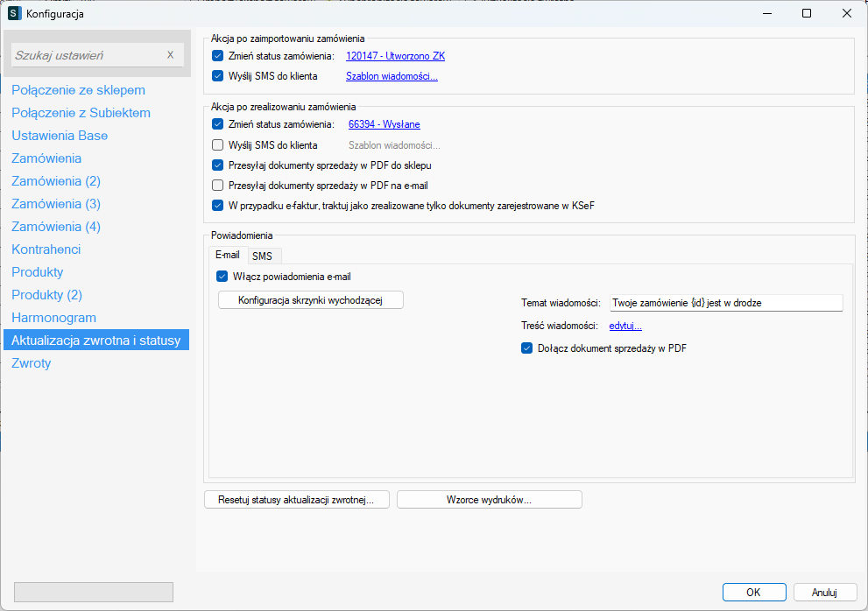868x611 pixels.
Task: Open 'Połączenie ze sklepem' settings section
Action: 78,90
